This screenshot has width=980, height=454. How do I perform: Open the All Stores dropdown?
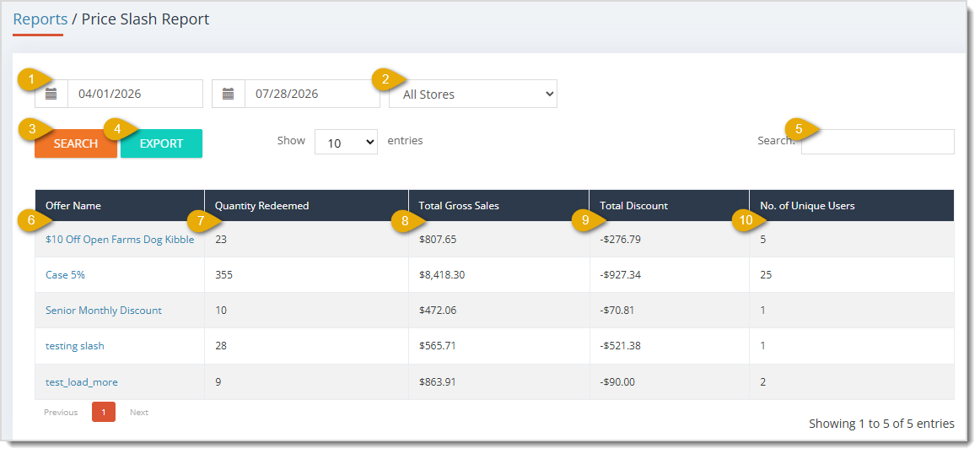[x=473, y=94]
